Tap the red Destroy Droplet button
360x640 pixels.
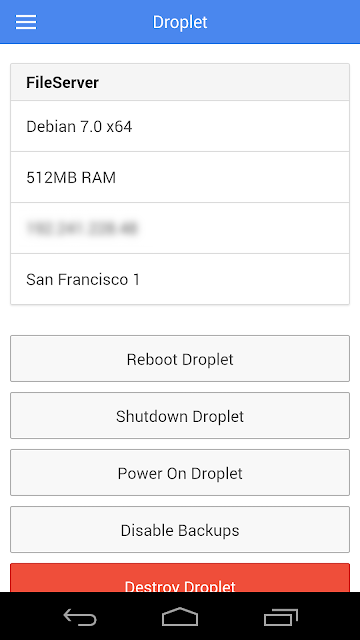click(x=180, y=578)
